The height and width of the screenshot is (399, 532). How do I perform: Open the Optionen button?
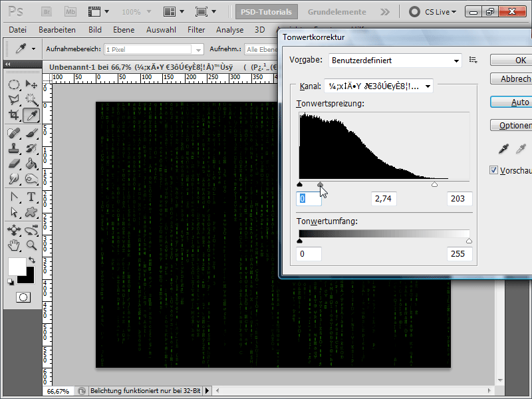tap(511, 125)
